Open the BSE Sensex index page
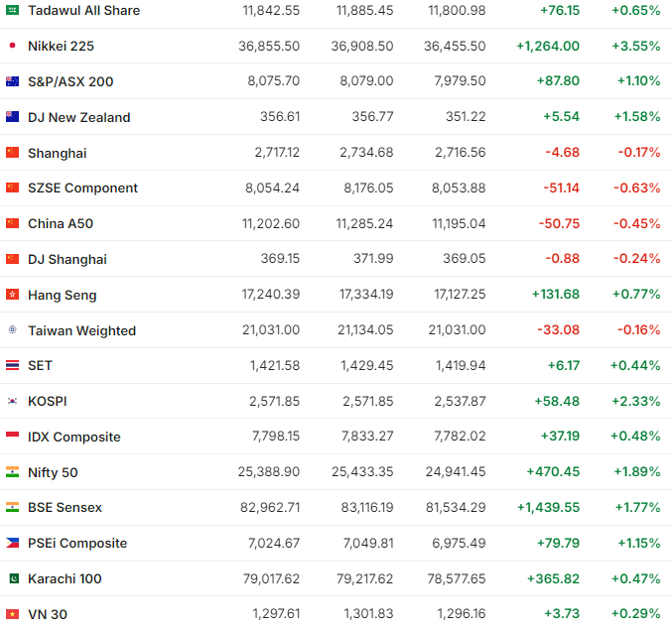This screenshot has width=672, height=630. [x=65, y=508]
